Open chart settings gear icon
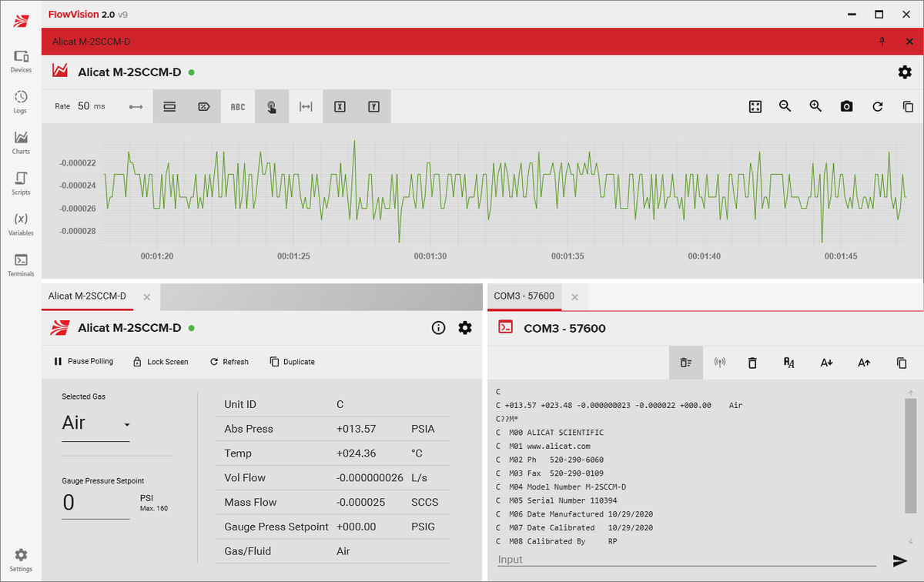Viewport: 924px width, 582px height. [905, 72]
